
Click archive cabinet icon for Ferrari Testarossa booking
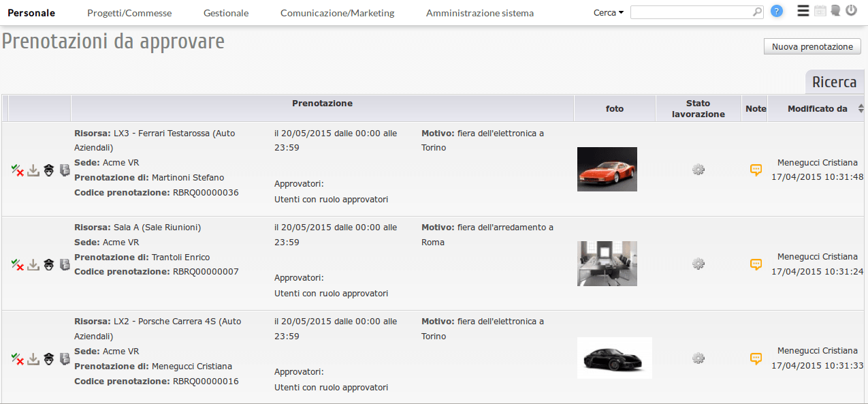point(65,170)
